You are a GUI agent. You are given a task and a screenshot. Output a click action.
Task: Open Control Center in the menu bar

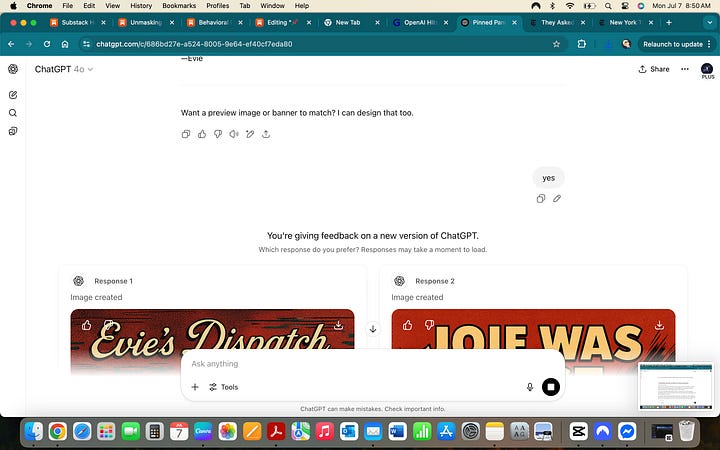pyautogui.click(x=625, y=6)
